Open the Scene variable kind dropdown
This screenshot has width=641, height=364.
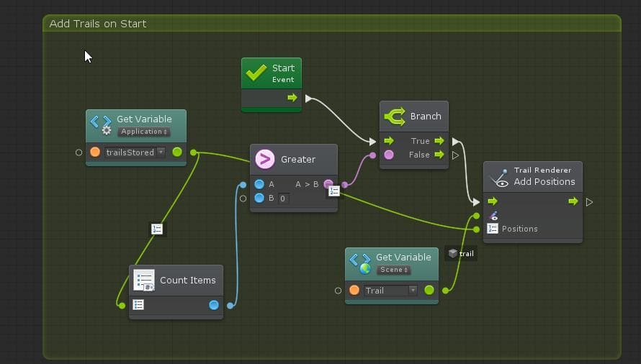[x=394, y=270]
